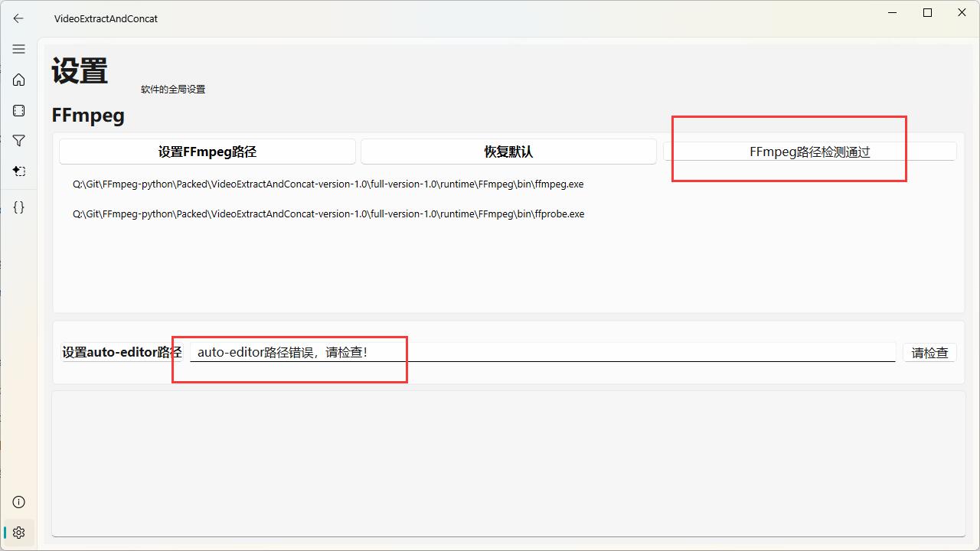
Task: Go back with the arrow icon
Action: (x=18, y=18)
